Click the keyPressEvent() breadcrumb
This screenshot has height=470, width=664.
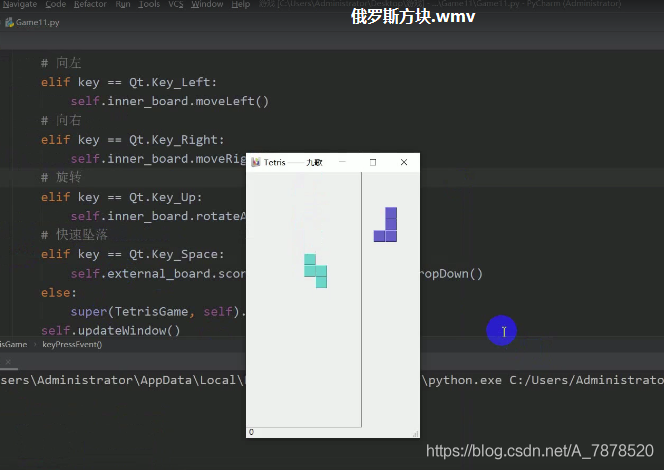pos(72,344)
